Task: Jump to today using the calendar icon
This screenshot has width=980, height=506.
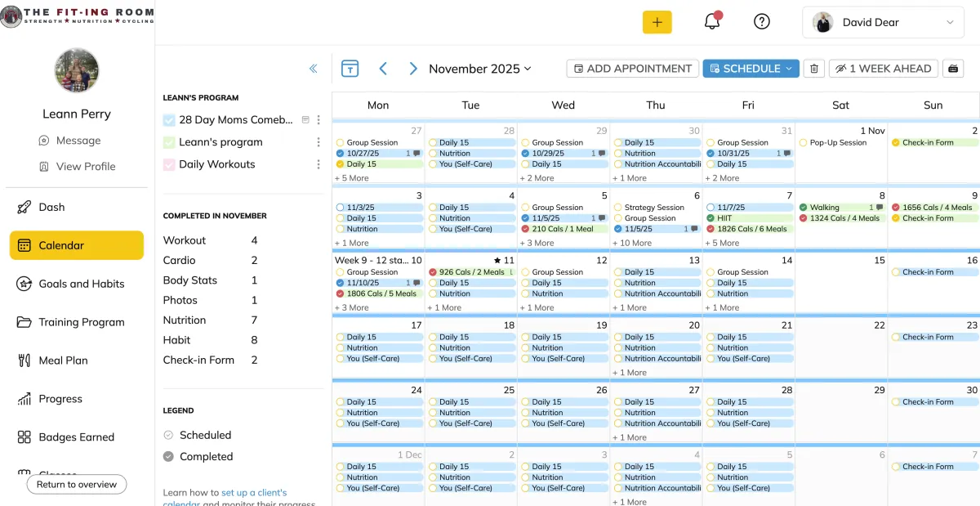Action: 350,69
